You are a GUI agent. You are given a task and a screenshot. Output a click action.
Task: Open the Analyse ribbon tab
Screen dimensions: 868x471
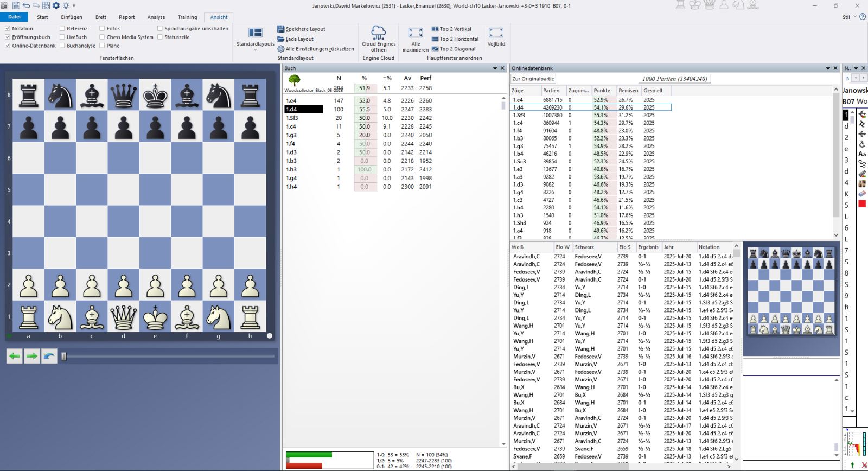[x=156, y=17]
